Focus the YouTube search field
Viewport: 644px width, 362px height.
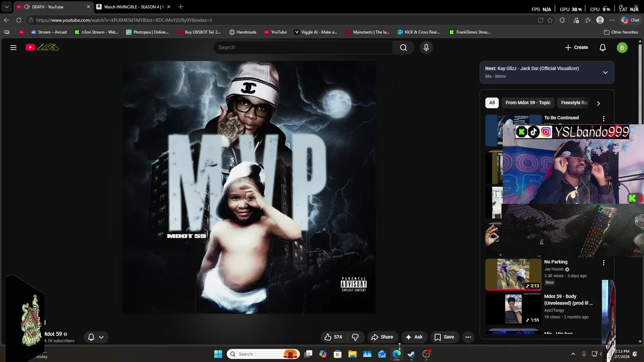pyautogui.click(x=303, y=47)
